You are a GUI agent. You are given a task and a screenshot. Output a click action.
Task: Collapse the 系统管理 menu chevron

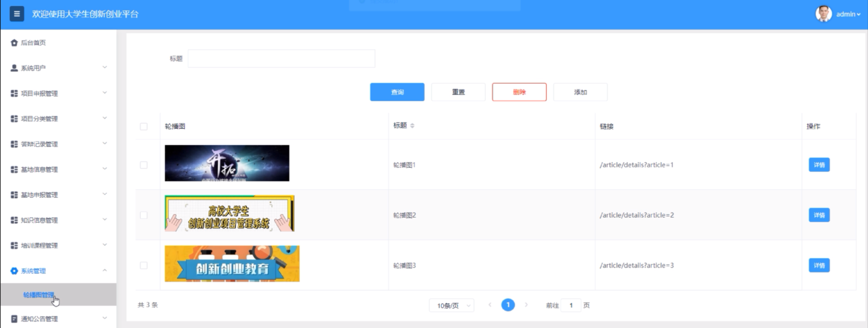(x=105, y=270)
